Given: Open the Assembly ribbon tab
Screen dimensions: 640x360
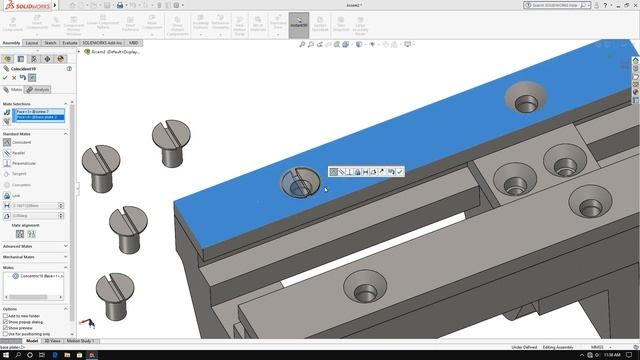Looking at the screenshot, I should pyautogui.click(x=11, y=43).
